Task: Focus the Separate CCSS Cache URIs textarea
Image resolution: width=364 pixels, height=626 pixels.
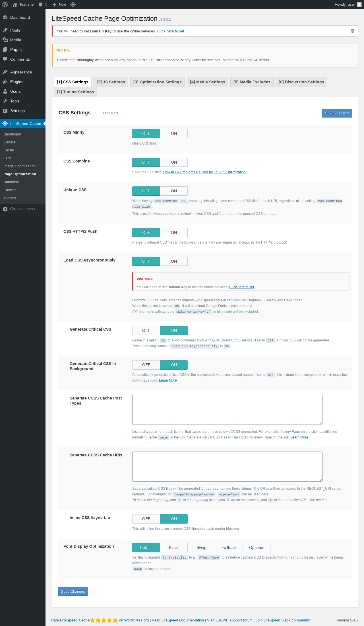Action: click(x=227, y=467)
